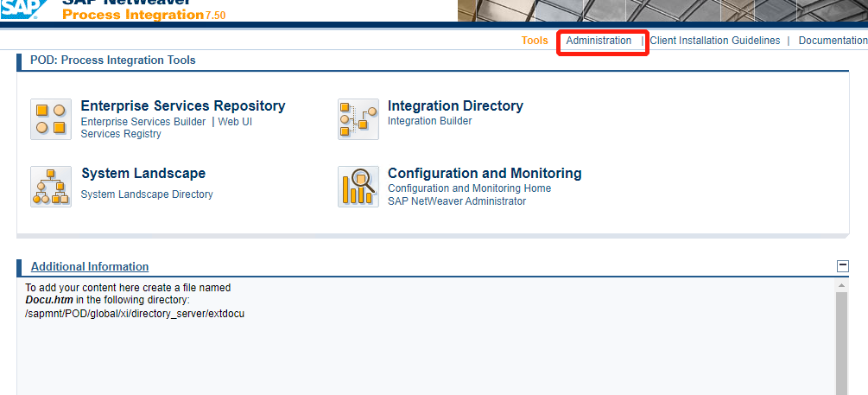Open the Services Registry link

click(x=121, y=134)
